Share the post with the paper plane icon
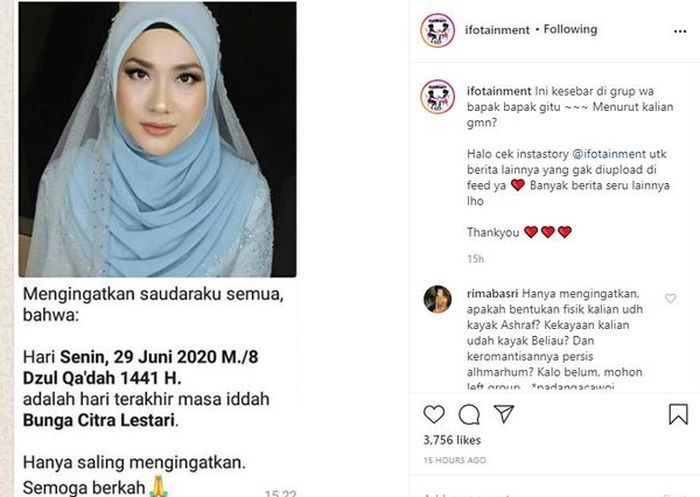Screen dimensions: 700x497 (x=504, y=414)
